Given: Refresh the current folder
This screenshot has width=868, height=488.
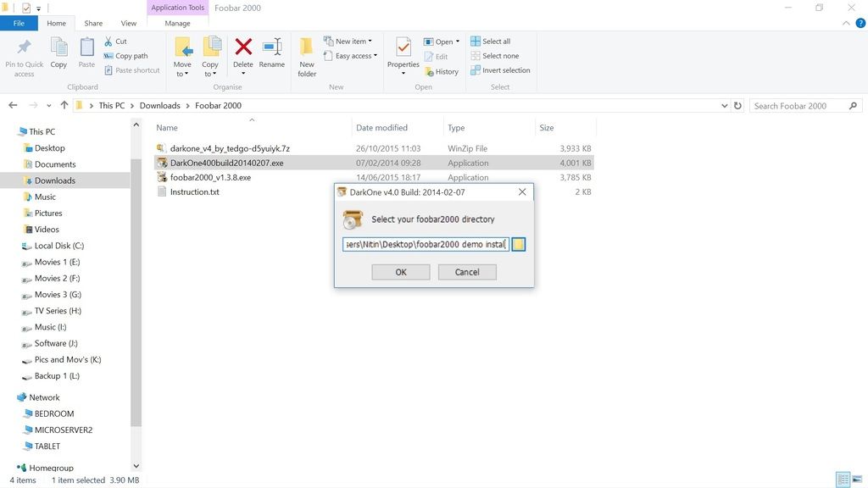Looking at the screenshot, I should click(737, 106).
